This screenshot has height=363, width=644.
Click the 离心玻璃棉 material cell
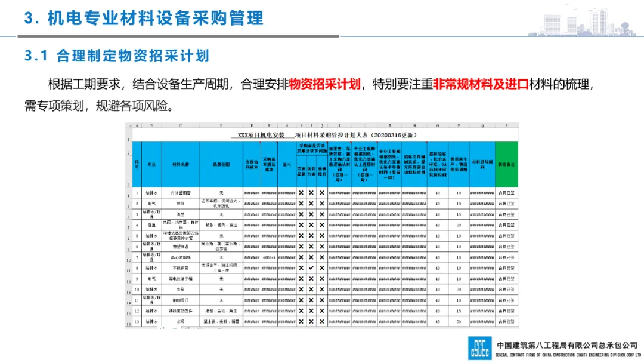[x=181, y=257]
